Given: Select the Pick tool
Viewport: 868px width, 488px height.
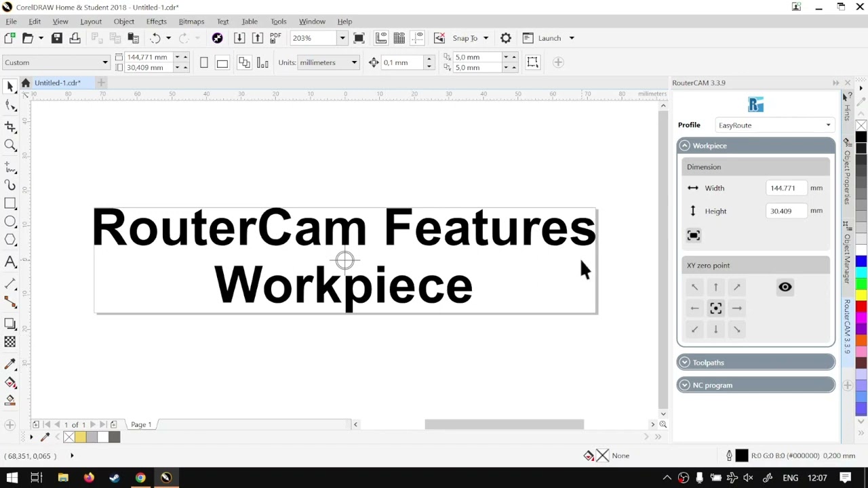Looking at the screenshot, I should point(10,86).
